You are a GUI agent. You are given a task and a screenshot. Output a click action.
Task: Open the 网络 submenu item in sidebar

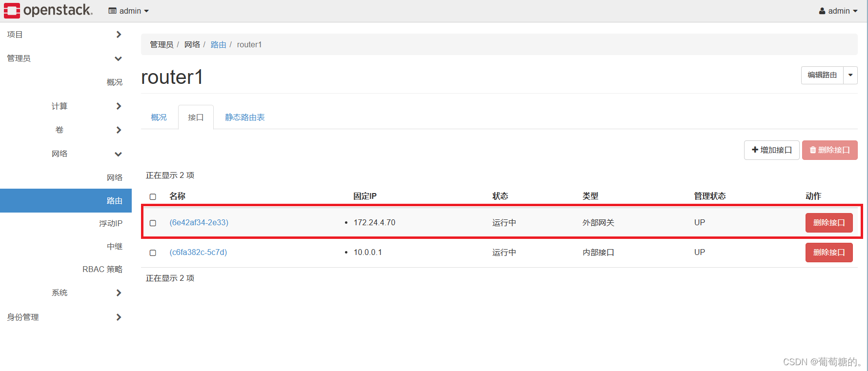[x=115, y=177]
